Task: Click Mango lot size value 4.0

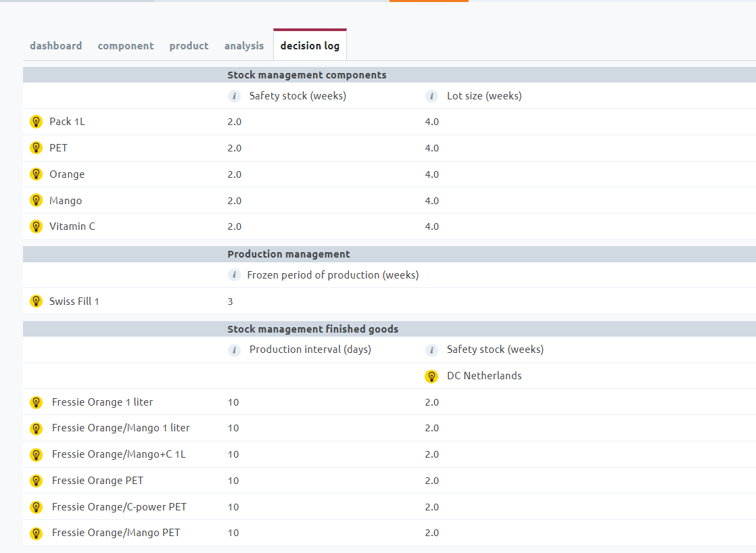Action: [432, 201]
